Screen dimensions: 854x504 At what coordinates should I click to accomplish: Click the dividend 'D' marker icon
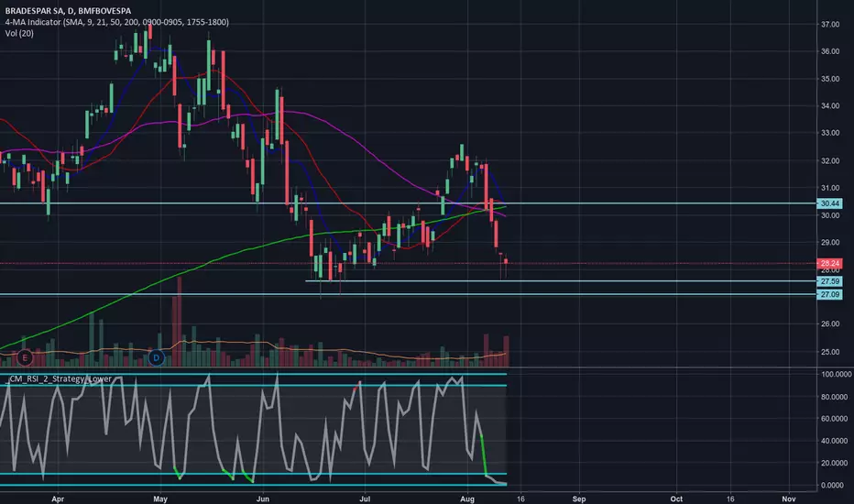(157, 358)
